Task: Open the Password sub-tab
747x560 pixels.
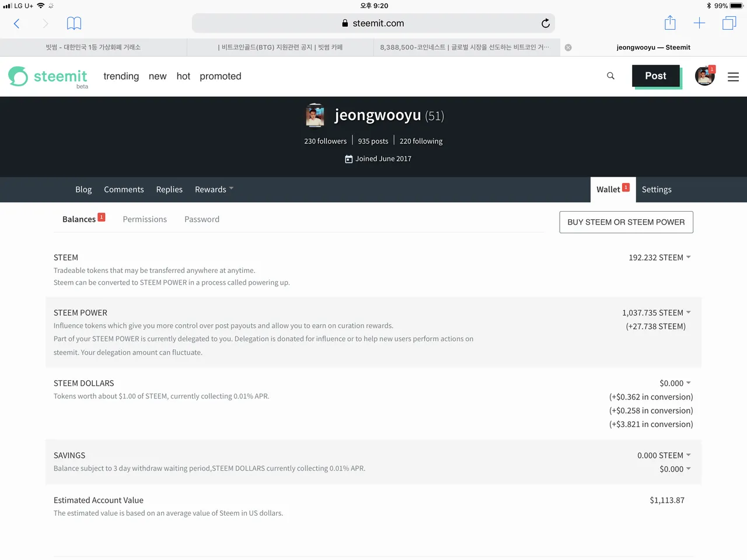Action: (202, 219)
